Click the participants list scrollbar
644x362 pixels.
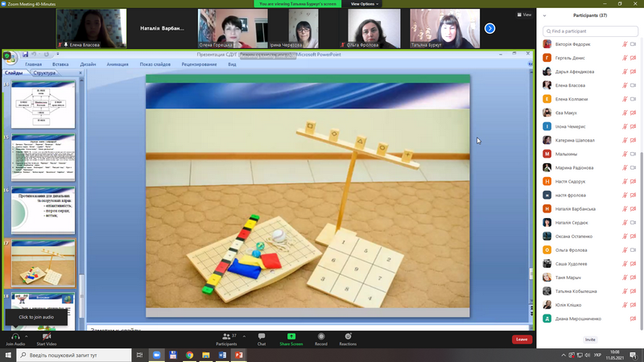(x=642, y=240)
